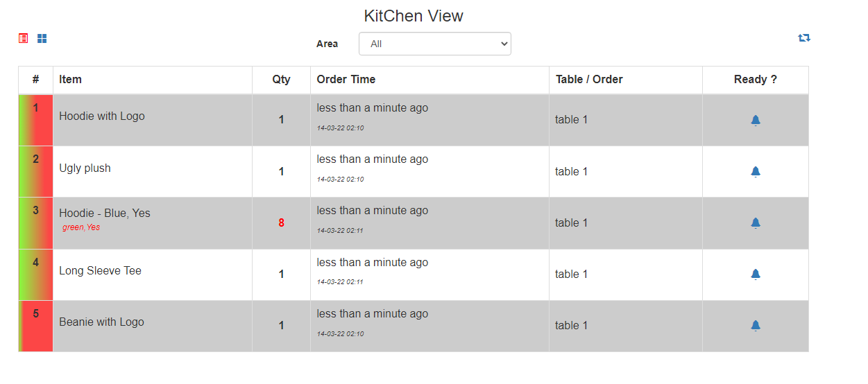Mark Ugly plush ready bell
The height and width of the screenshot is (384, 868).
pyautogui.click(x=756, y=171)
